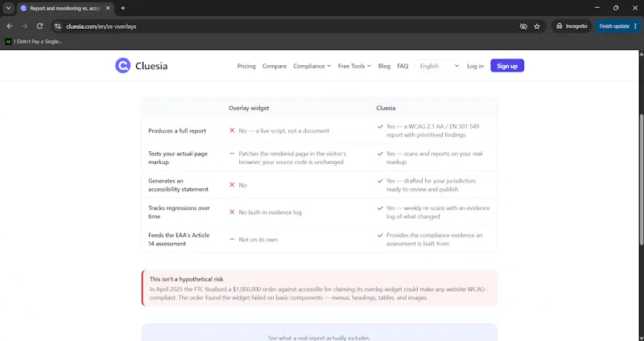Close the Report and monitoring tab
644x341 pixels.
[x=108, y=8]
